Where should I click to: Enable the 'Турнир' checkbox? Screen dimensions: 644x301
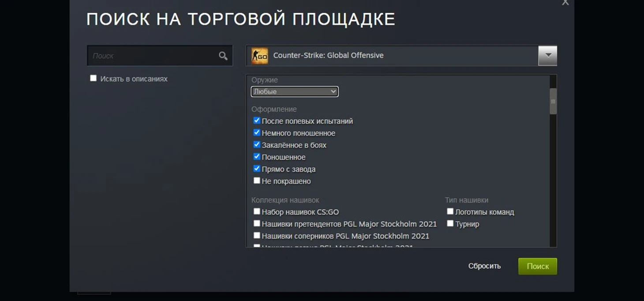(450, 223)
